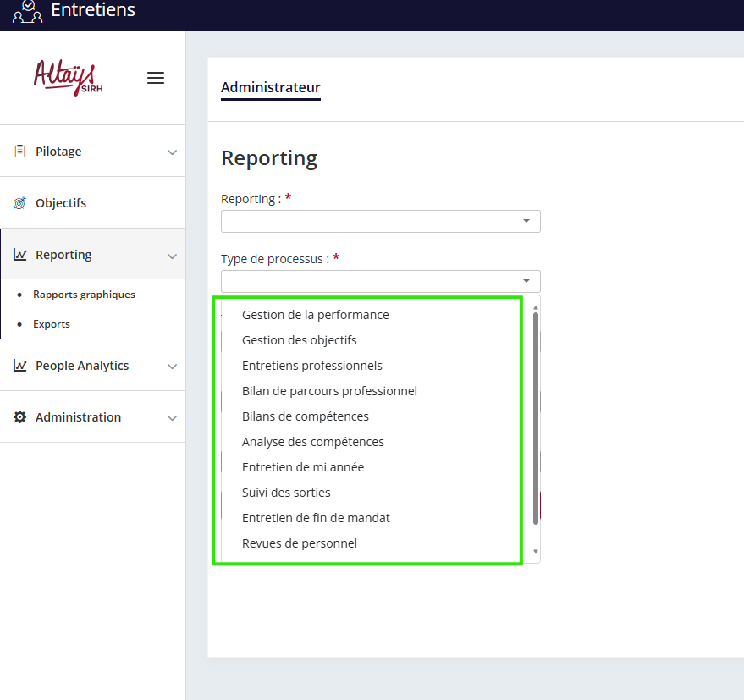Open Rapports graphiques submenu item
744x700 pixels.
tap(84, 295)
